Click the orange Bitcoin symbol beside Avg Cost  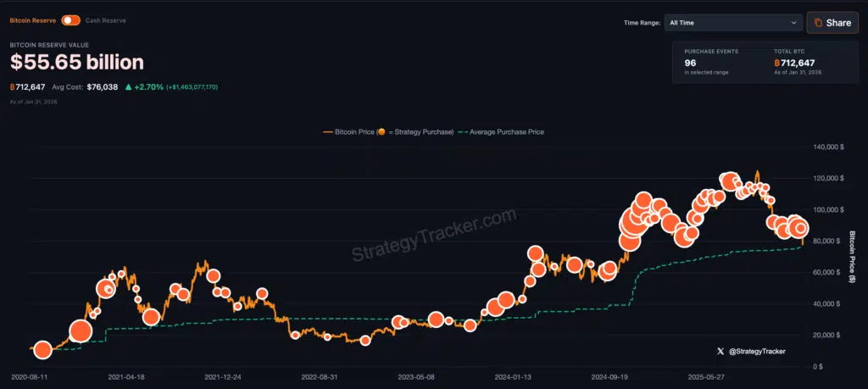(x=13, y=86)
